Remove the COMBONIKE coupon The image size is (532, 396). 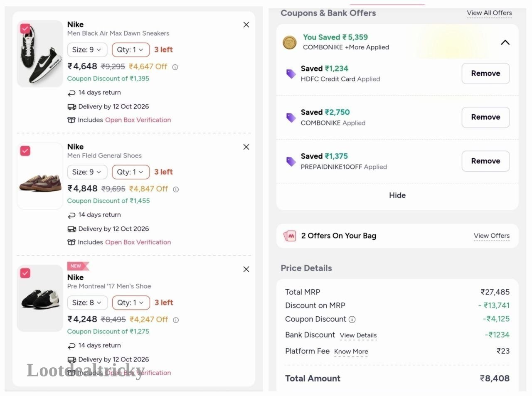[x=485, y=117]
